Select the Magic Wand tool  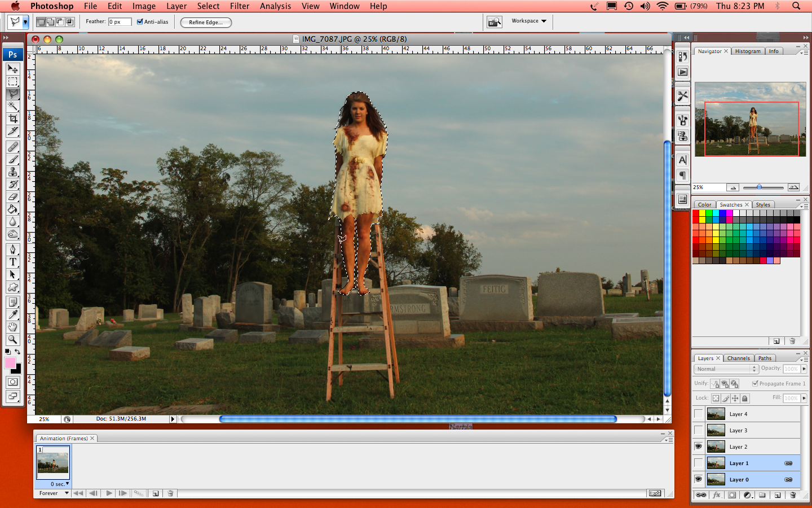pos(12,106)
